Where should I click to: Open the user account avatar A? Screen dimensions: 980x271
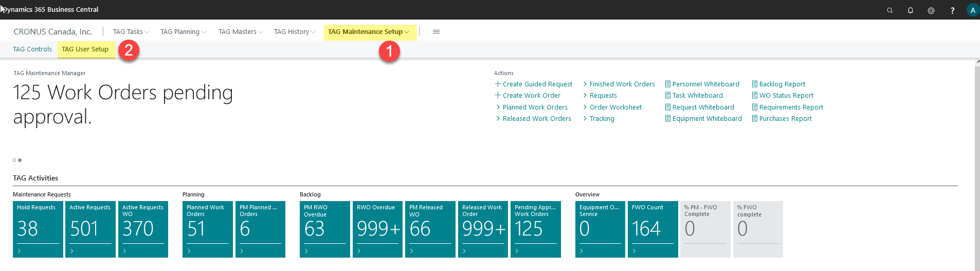pyautogui.click(x=973, y=10)
